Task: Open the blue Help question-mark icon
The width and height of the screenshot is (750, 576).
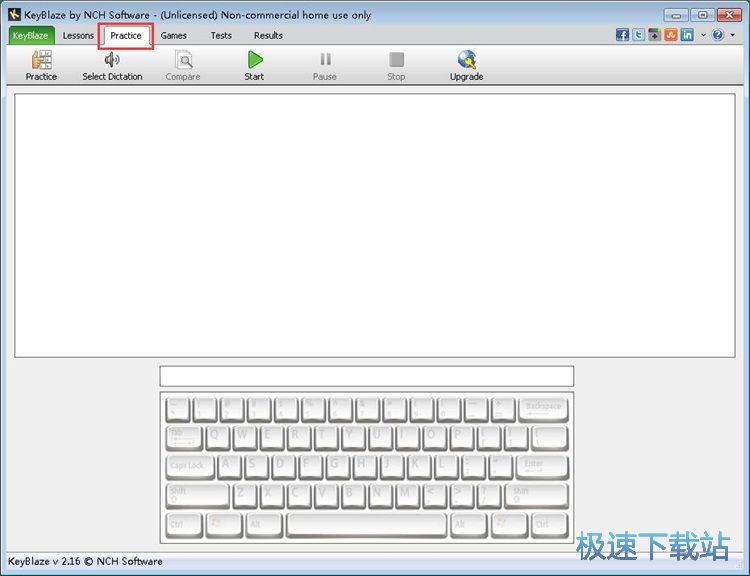Action: point(717,35)
